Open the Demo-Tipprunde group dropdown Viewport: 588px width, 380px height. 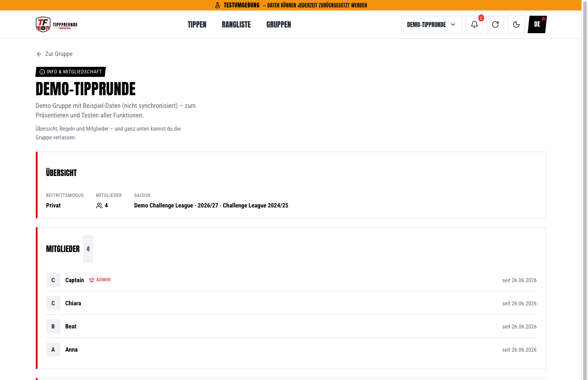coord(432,24)
